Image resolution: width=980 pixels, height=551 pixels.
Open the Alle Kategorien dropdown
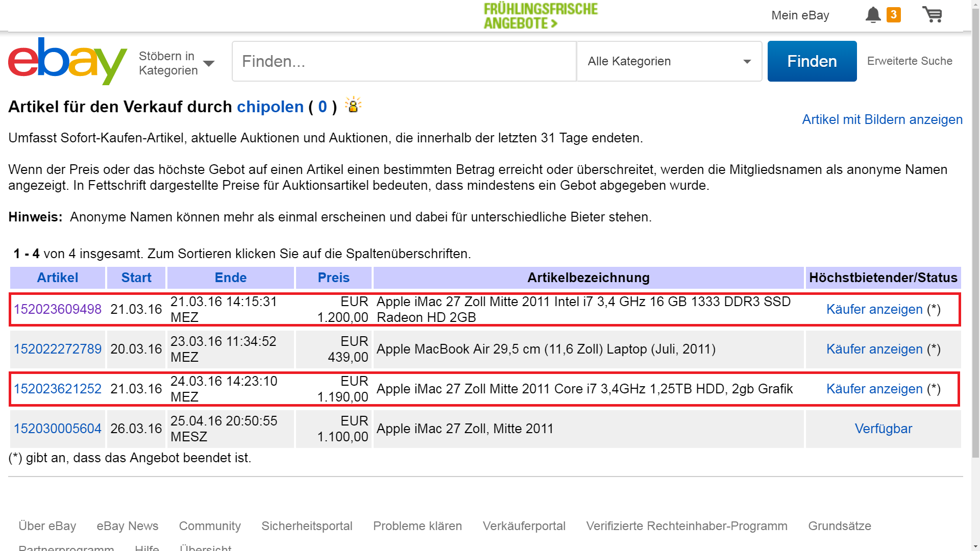click(669, 61)
